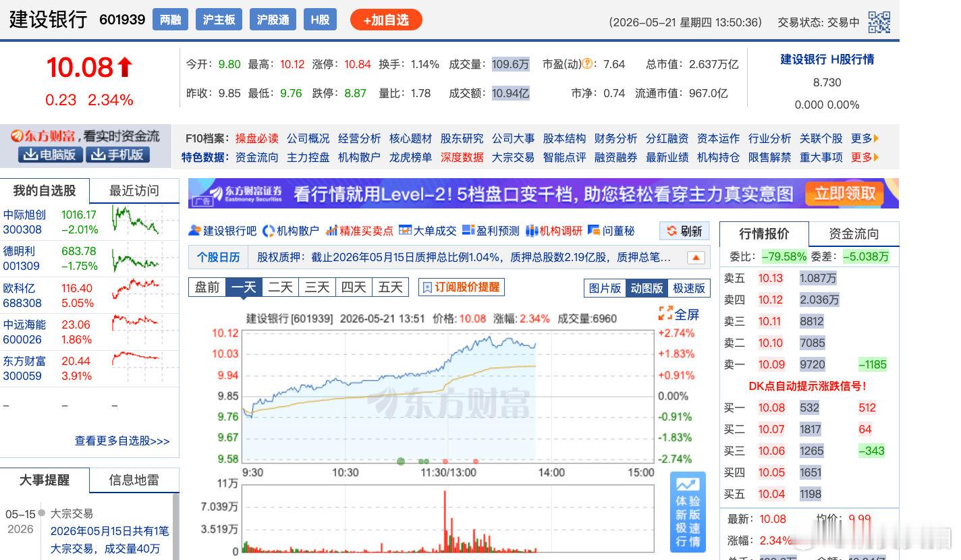Open 深度数据 link
The image size is (961, 560).
[x=462, y=157]
